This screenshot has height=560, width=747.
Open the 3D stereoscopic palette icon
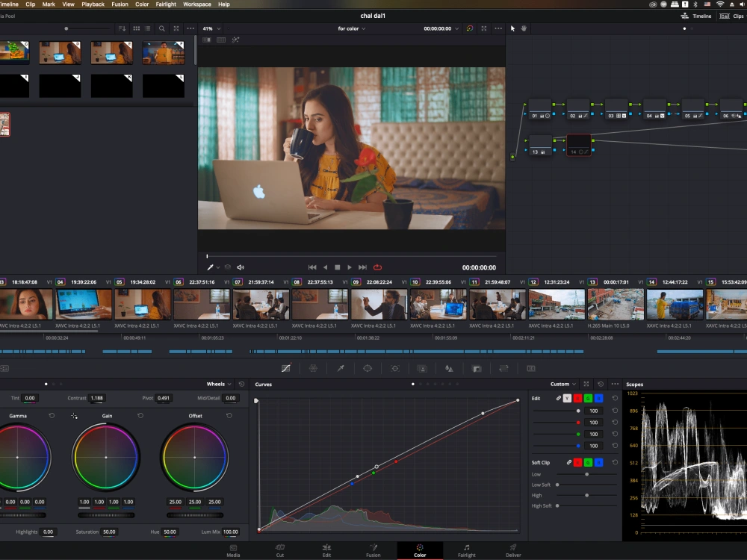click(530, 368)
